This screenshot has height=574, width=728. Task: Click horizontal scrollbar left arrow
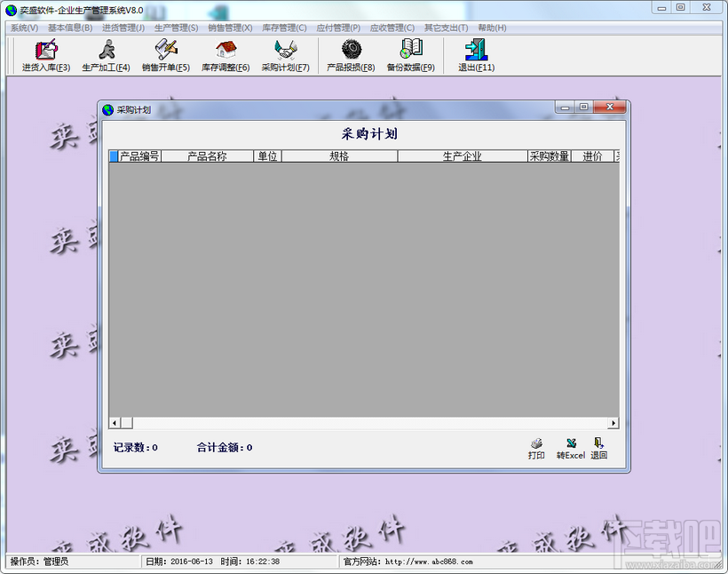[115, 423]
